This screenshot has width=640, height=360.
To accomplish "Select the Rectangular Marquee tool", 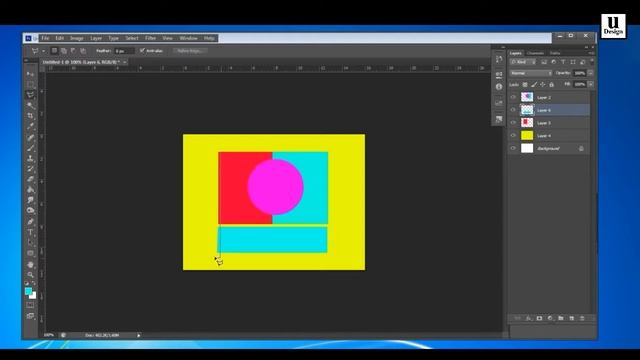I will point(30,84).
